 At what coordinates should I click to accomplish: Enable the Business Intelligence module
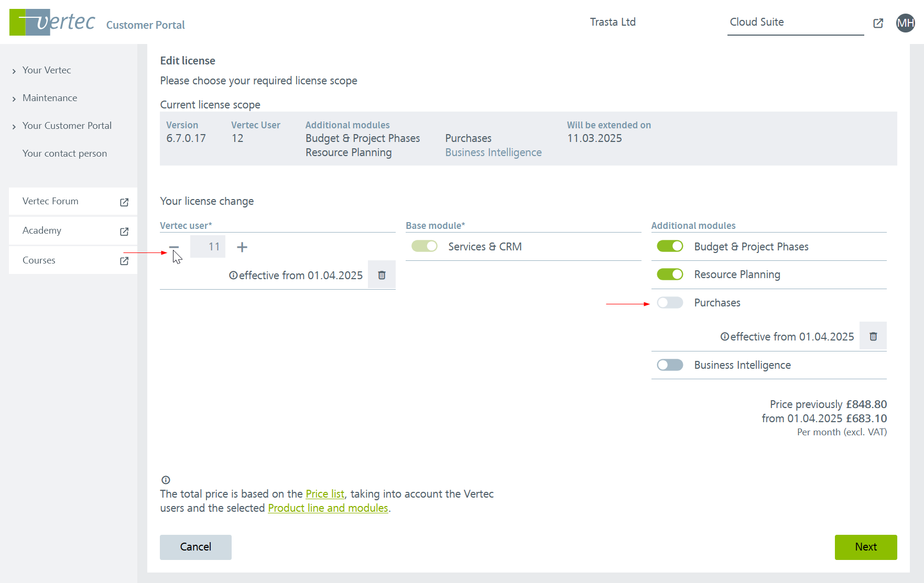click(x=669, y=365)
